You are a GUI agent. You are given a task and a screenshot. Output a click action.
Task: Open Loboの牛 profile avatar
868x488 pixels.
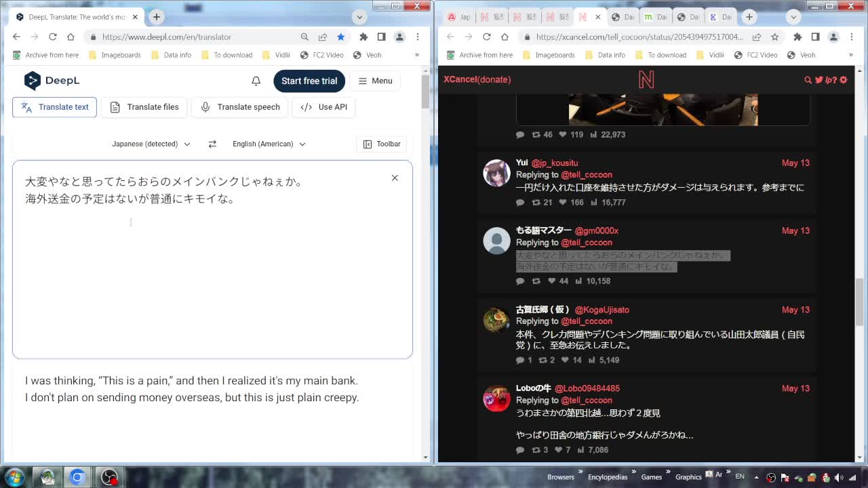point(496,399)
